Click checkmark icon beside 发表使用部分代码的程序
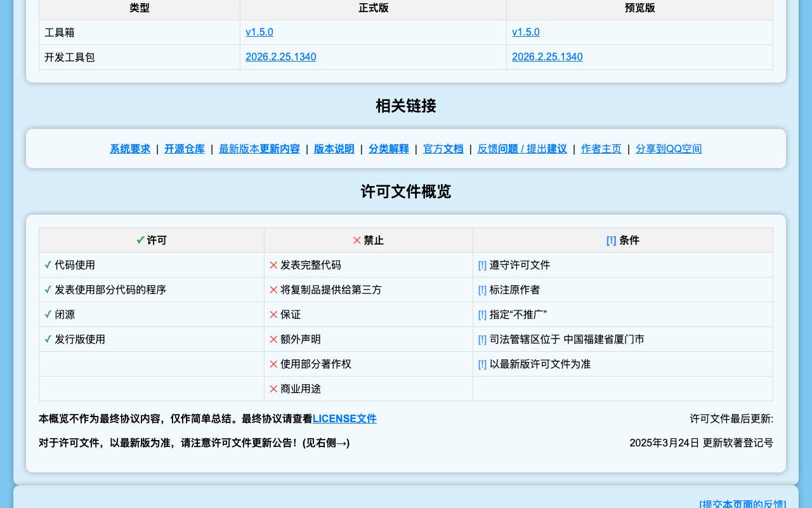Viewport: 812px width, 508px height. pyautogui.click(x=48, y=290)
